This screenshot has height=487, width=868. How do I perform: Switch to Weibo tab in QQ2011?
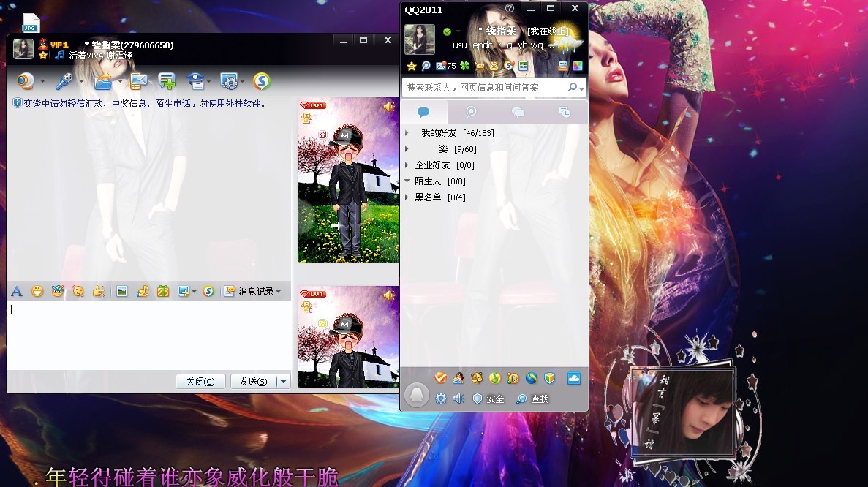tap(471, 113)
